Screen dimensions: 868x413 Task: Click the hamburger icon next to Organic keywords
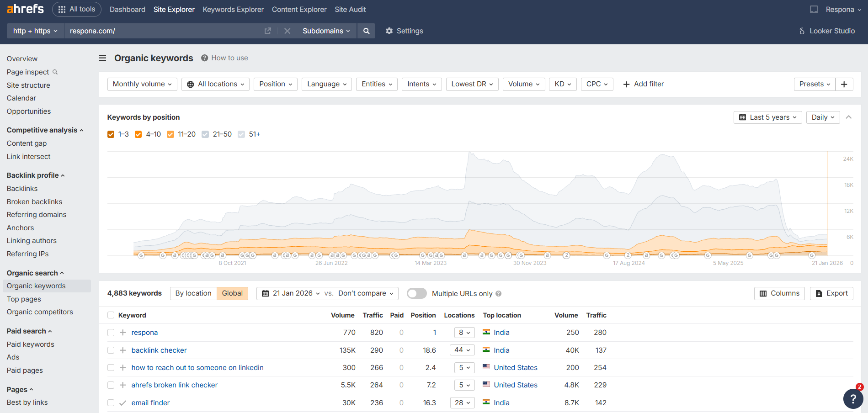pos(102,58)
